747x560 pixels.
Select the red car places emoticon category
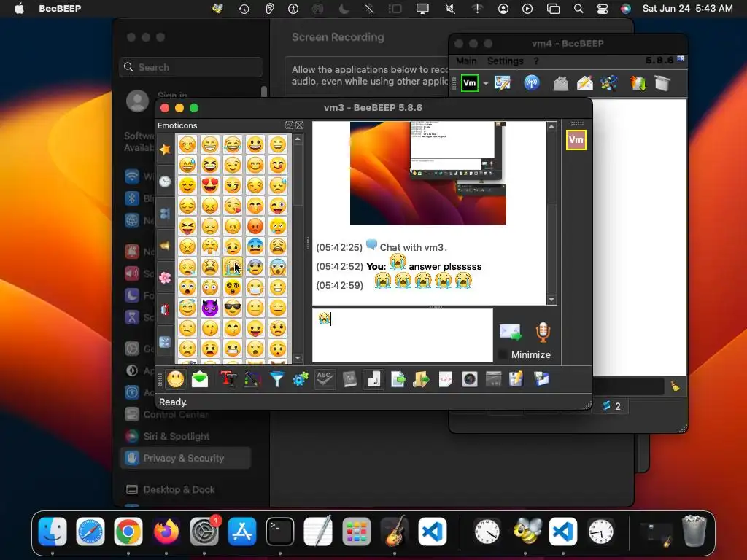166,309
